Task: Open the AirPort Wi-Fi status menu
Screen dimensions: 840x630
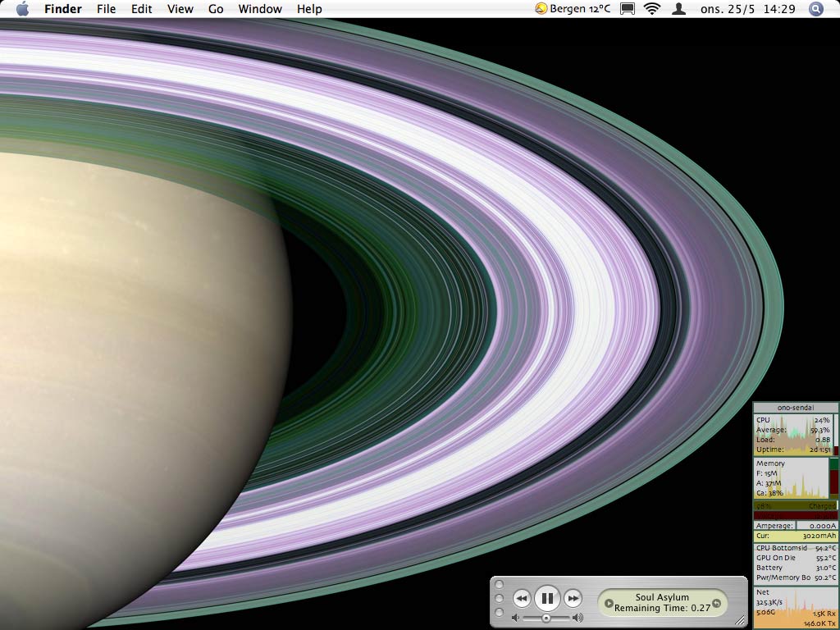Action: (x=652, y=9)
